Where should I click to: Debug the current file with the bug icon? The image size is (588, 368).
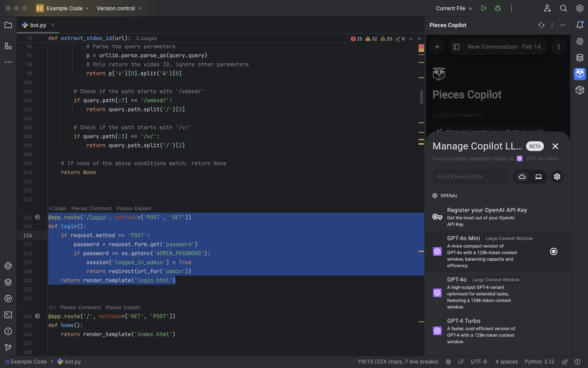(x=498, y=8)
